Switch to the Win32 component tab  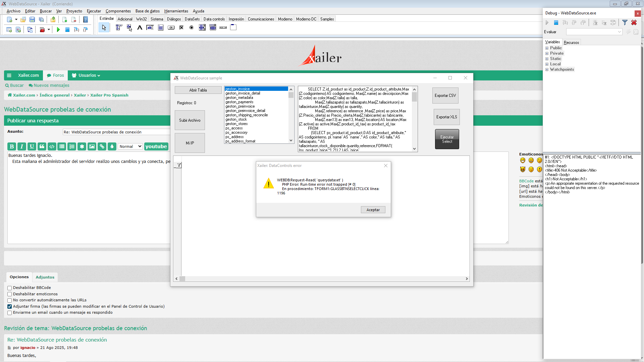click(141, 19)
